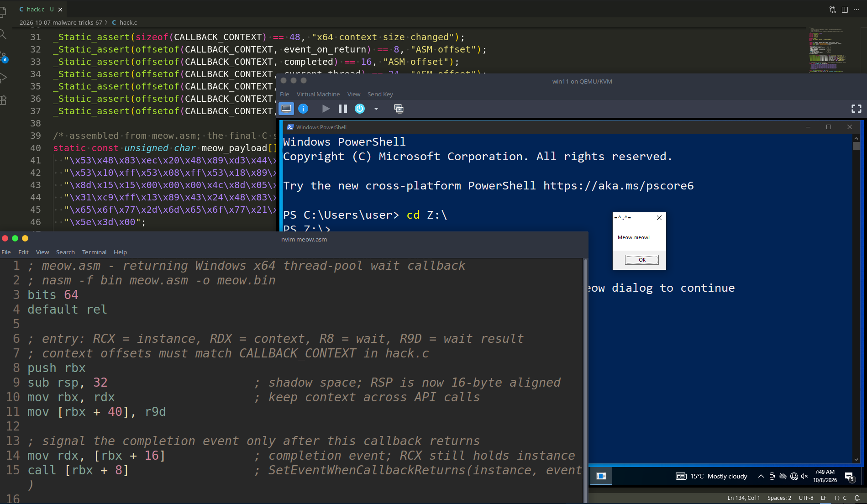Open Extensions sidebar icon
This screenshot has height=504, width=867.
3,100
